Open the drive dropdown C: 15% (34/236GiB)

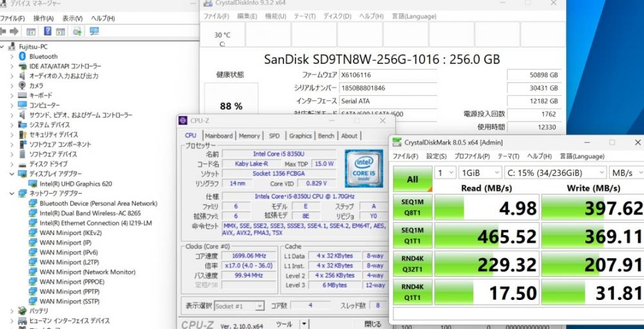(x=555, y=173)
